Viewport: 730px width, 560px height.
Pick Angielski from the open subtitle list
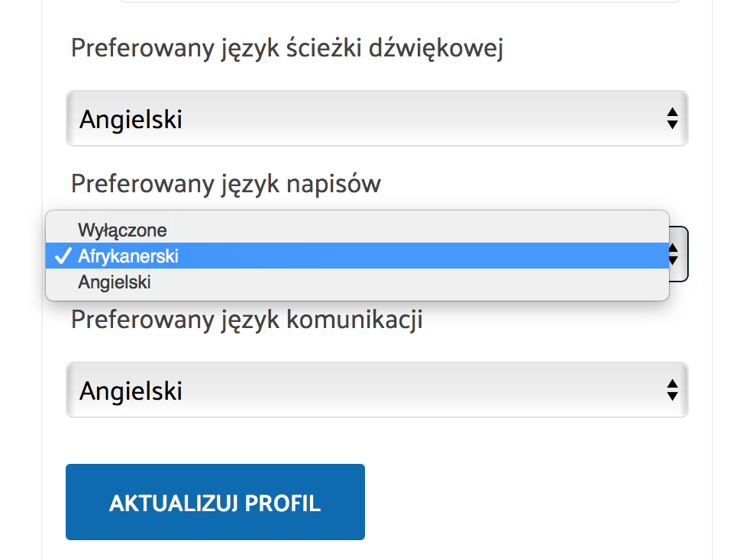pyautogui.click(x=115, y=282)
